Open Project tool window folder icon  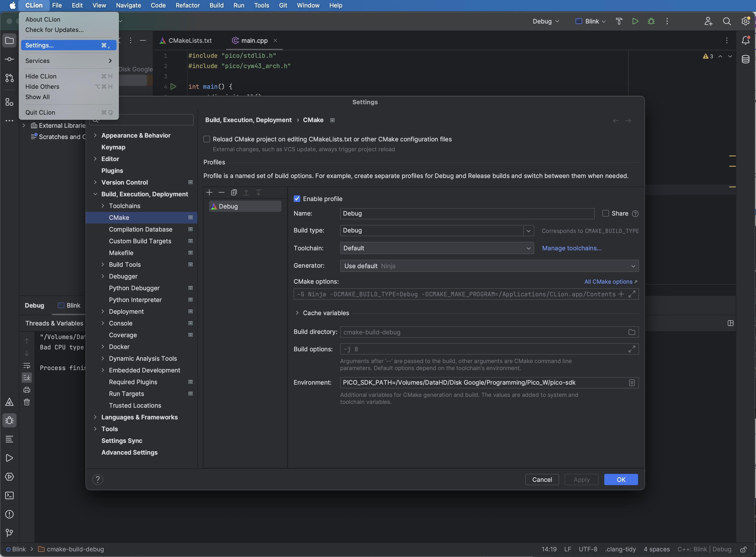point(9,40)
